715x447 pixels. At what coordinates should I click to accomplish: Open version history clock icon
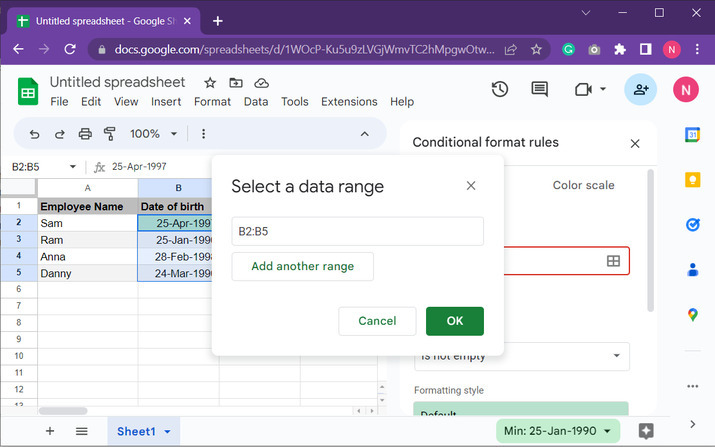coord(500,90)
